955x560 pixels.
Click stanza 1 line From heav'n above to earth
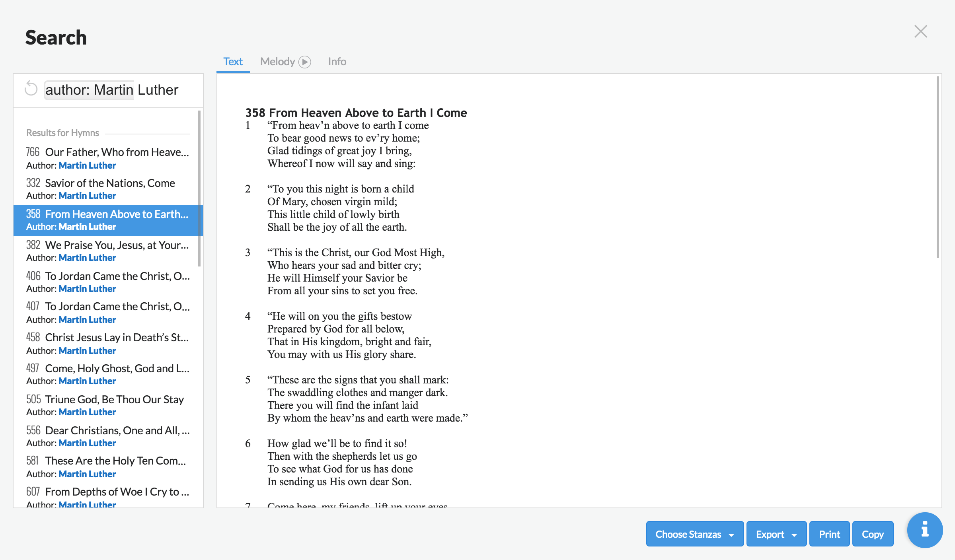click(348, 126)
